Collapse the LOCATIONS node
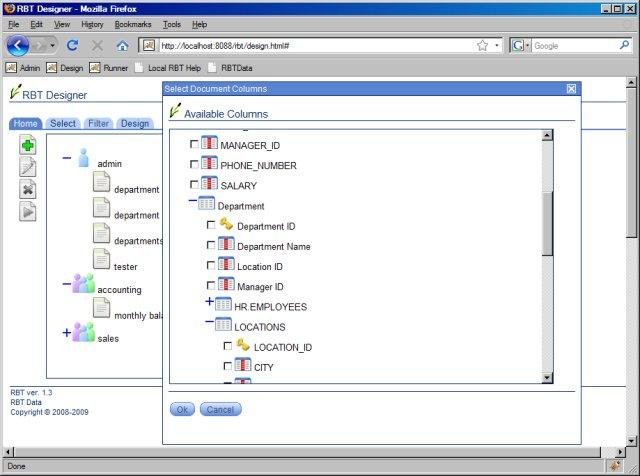Viewport: 640px width, 476px height. click(x=209, y=322)
